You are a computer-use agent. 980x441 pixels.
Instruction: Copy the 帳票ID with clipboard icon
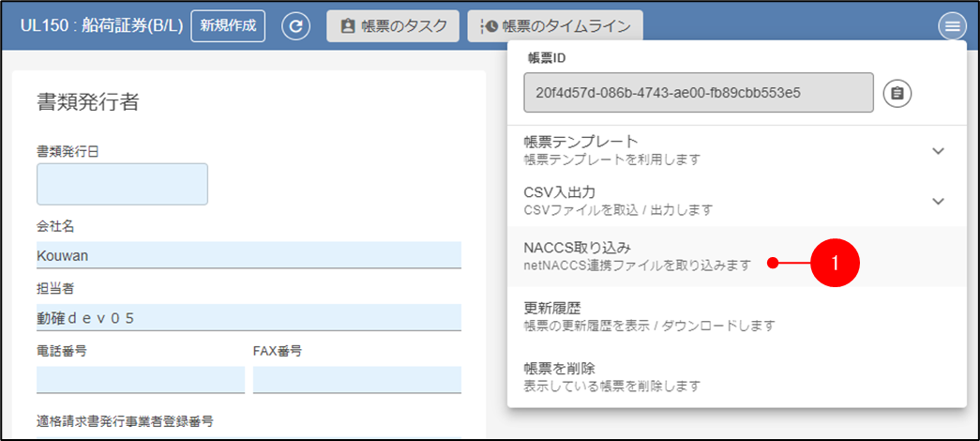click(x=897, y=93)
